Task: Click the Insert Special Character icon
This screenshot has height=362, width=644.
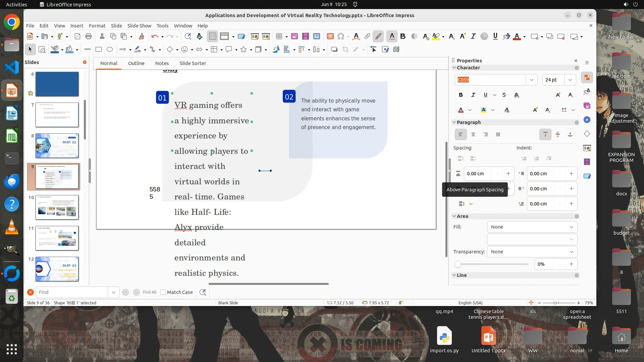Action: 341,37
